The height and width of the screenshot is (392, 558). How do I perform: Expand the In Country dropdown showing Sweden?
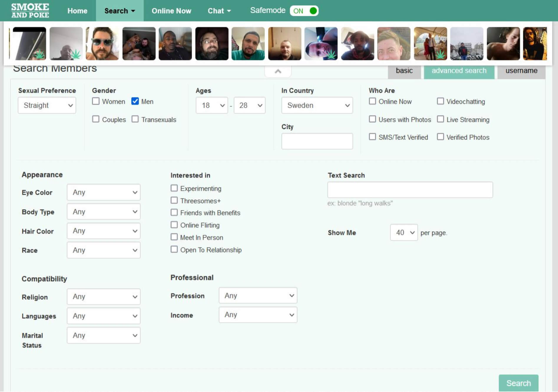(317, 105)
